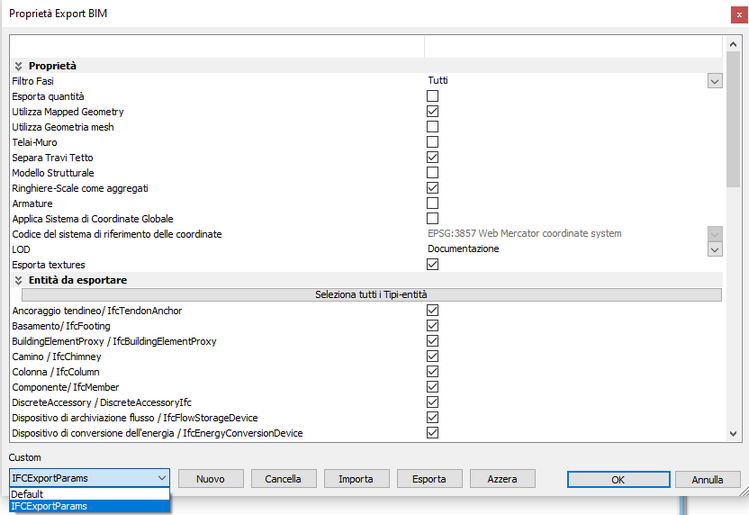The image size is (749, 515).
Task: Uncheck the IfcBuildingElementProxy checkbox
Action: 432,341
